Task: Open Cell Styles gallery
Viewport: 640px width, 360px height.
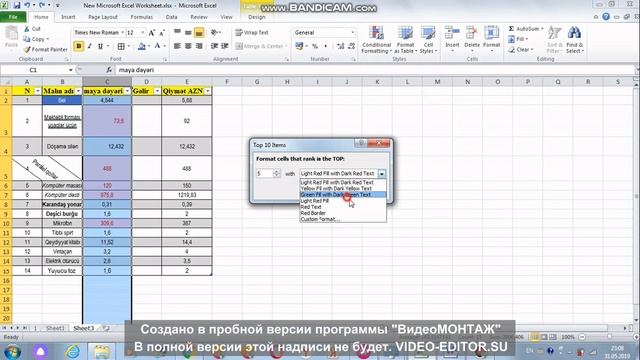Action: 428,40
